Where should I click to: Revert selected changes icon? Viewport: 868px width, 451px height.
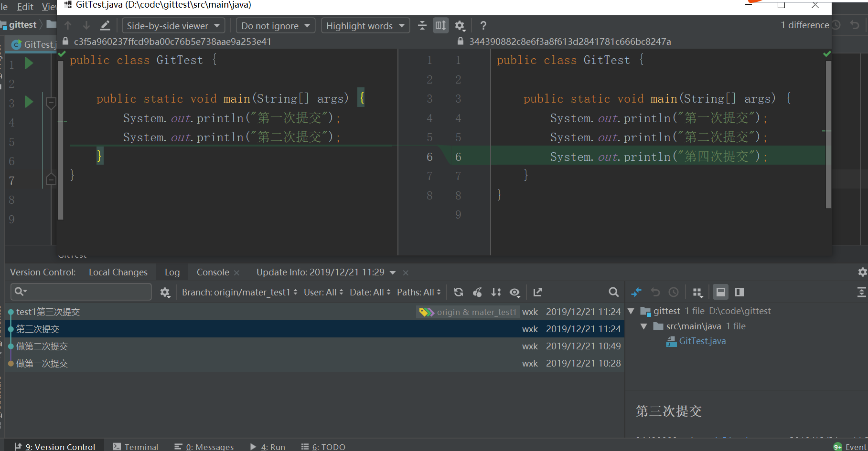655,292
